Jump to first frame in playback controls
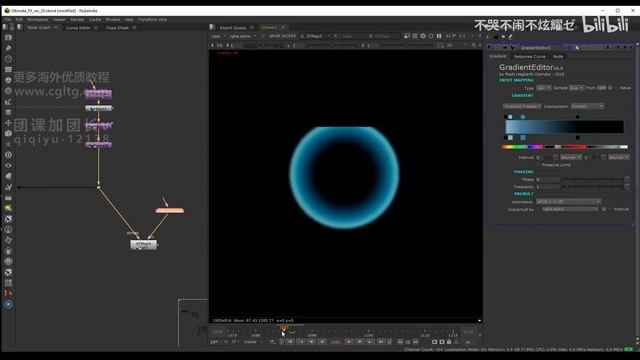 [290, 342]
